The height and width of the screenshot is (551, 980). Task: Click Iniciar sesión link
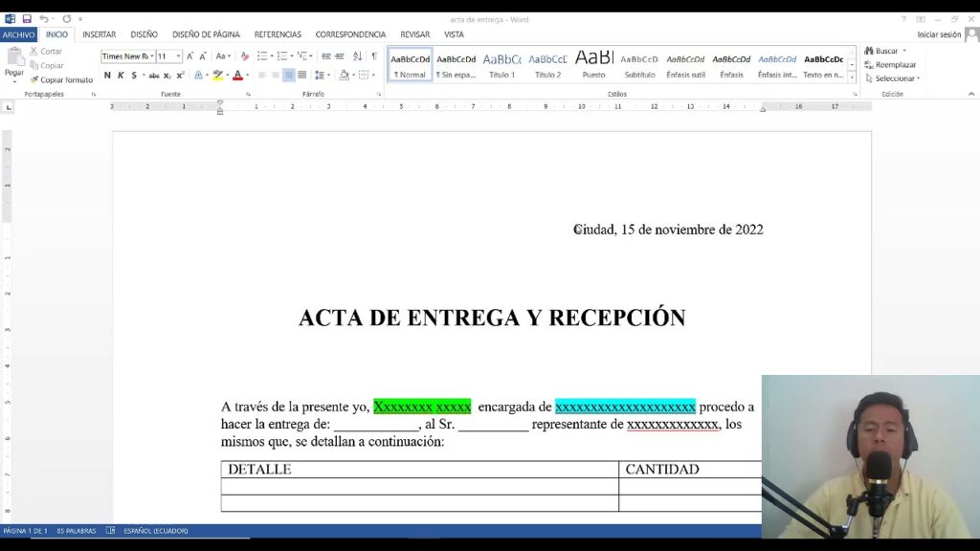click(938, 34)
